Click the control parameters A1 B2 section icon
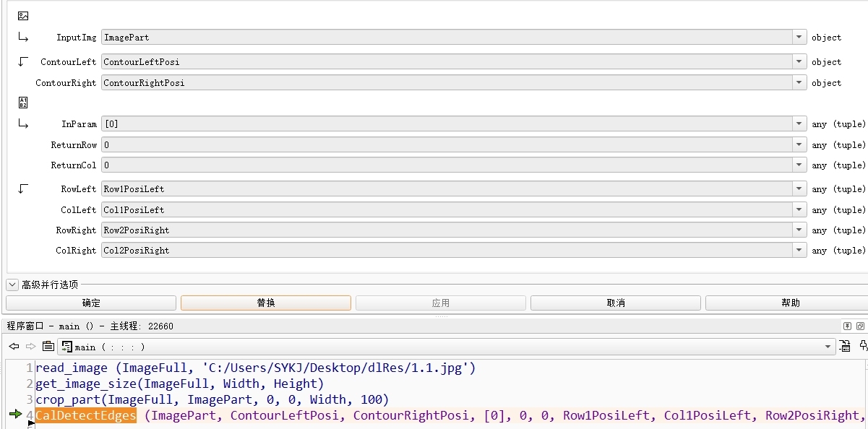Image resolution: width=868 pixels, height=429 pixels. coord(23,103)
